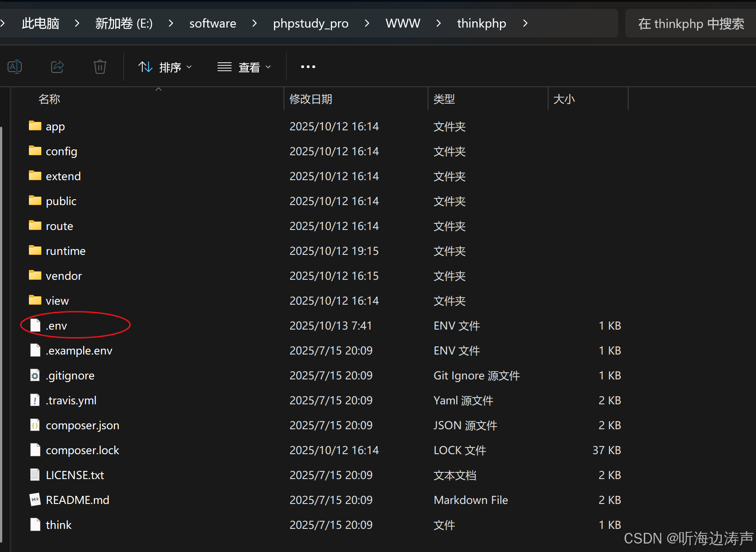756x552 pixels.
Task: Click the Rename toolbar icon
Action: pyautogui.click(x=15, y=67)
